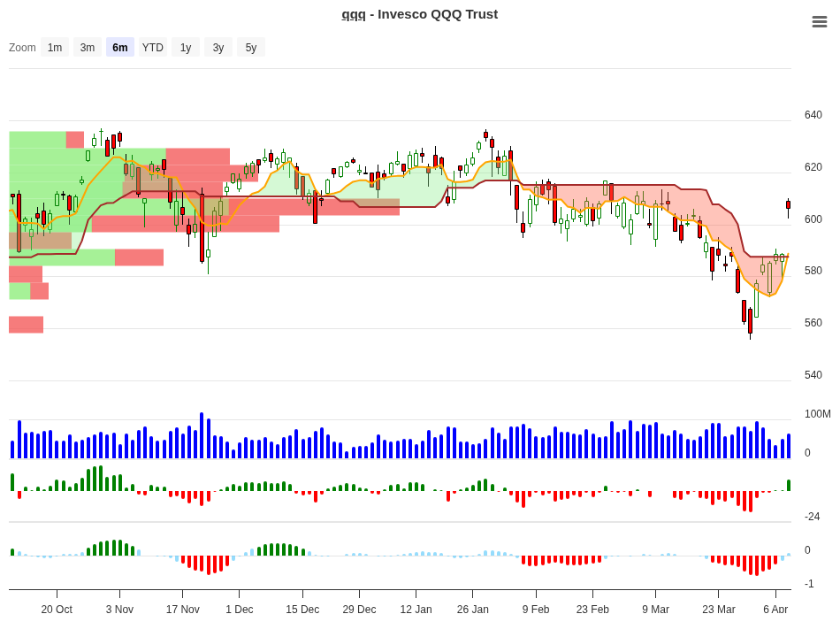Click the '23 Feb' date label
The width and height of the screenshot is (840, 637).
(592, 609)
